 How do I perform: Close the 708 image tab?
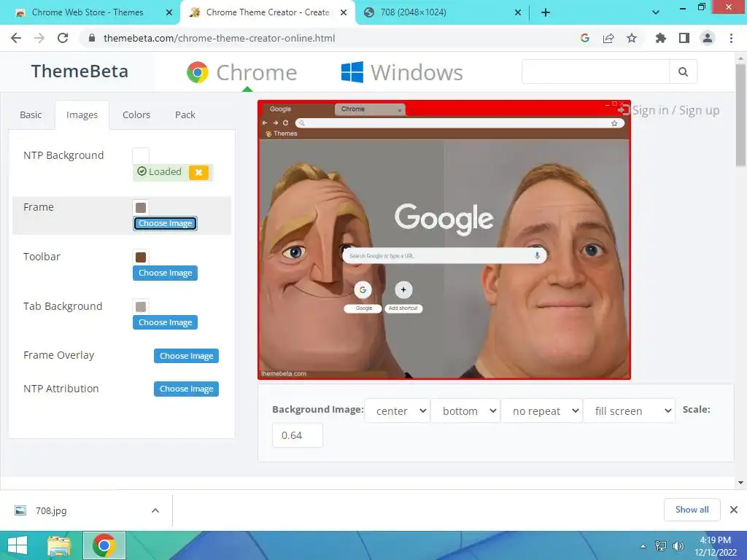click(x=518, y=13)
